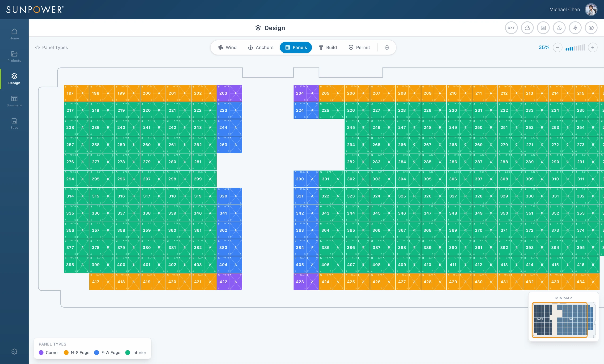Click the MINIMAP label
Screen dimensions: 604x364
point(563,298)
